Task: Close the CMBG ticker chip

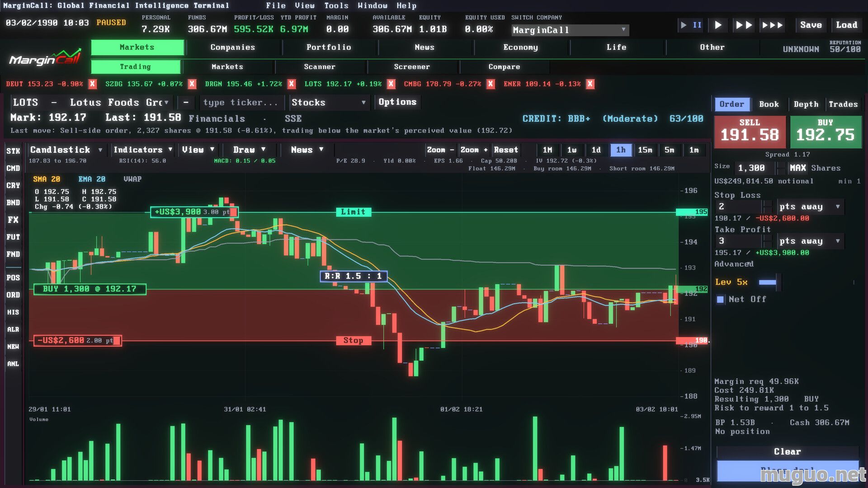Action: 491,84
